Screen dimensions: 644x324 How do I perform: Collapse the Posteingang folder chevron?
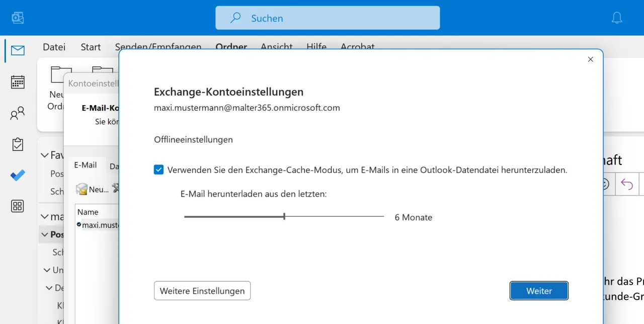45,234
